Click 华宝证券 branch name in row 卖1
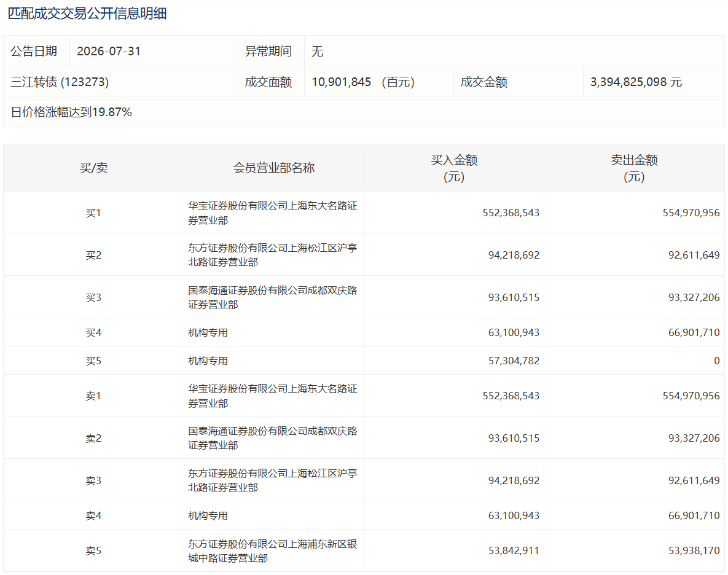This screenshot has height=575, width=728. (273, 396)
